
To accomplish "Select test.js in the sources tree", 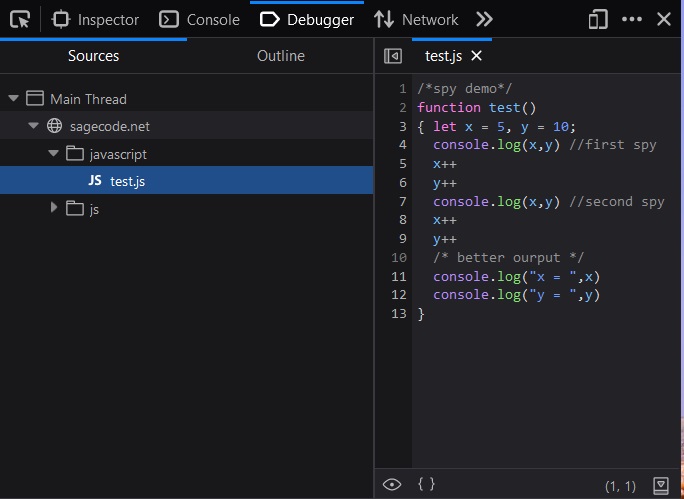I will click(127, 181).
